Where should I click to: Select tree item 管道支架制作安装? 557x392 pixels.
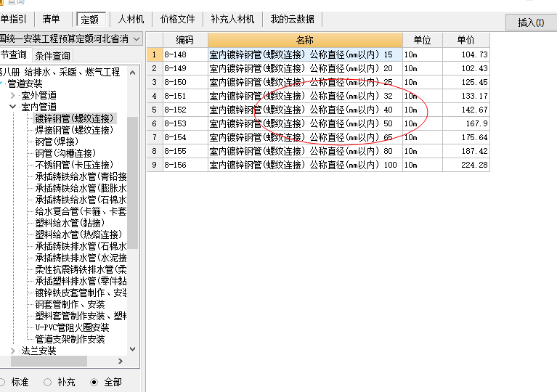70,339
